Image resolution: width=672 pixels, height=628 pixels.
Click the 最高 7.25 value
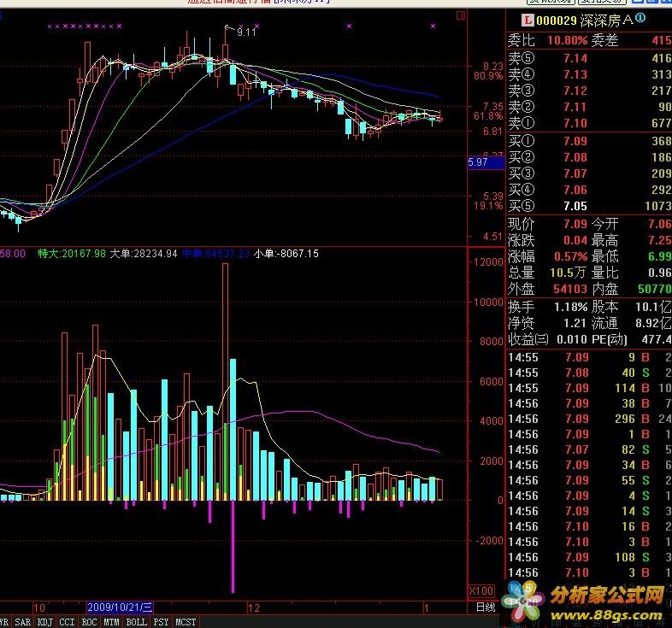click(x=659, y=240)
